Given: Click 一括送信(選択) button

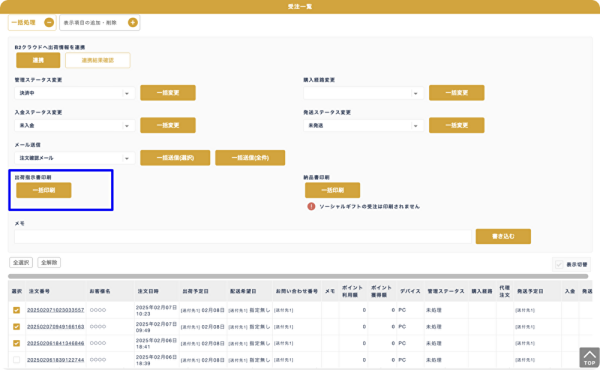Looking at the screenshot, I should click(x=175, y=158).
